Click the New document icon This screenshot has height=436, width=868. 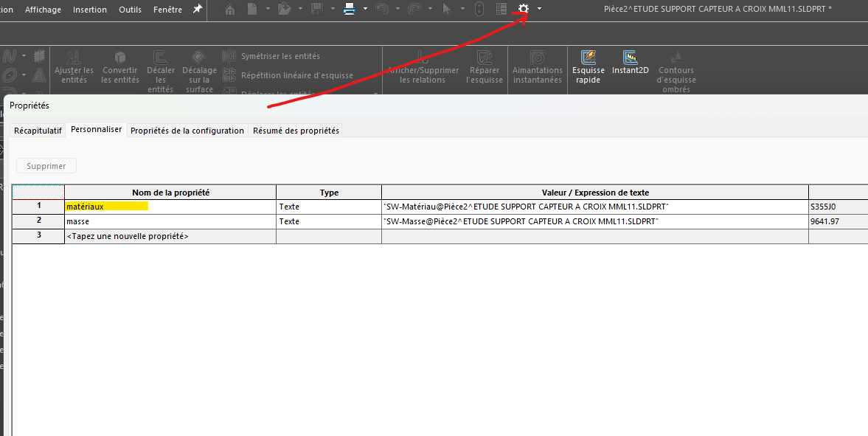(x=252, y=9)
